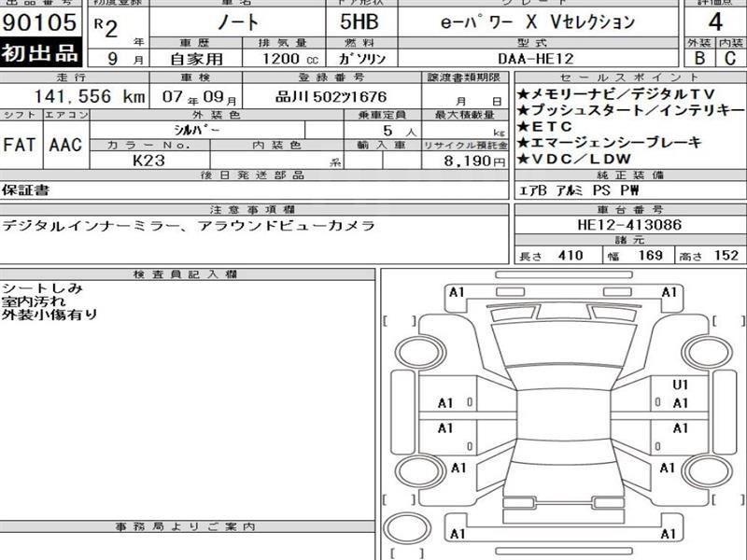Click the air conditioner value AAC
Screen dimensions: 747x560
point(65,145)
